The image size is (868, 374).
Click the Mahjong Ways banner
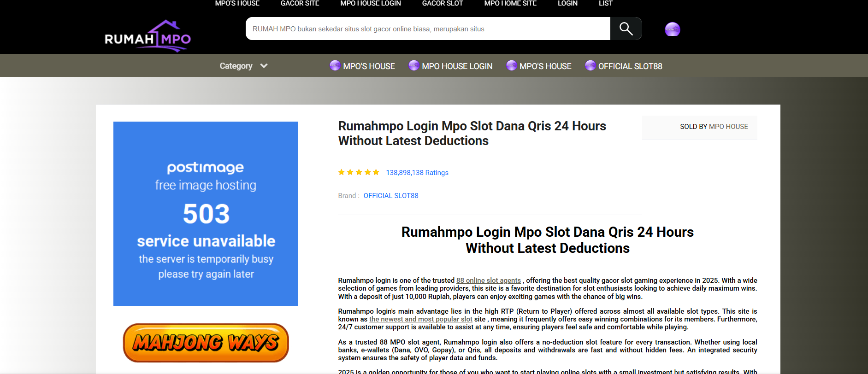(x=206, y=343)
